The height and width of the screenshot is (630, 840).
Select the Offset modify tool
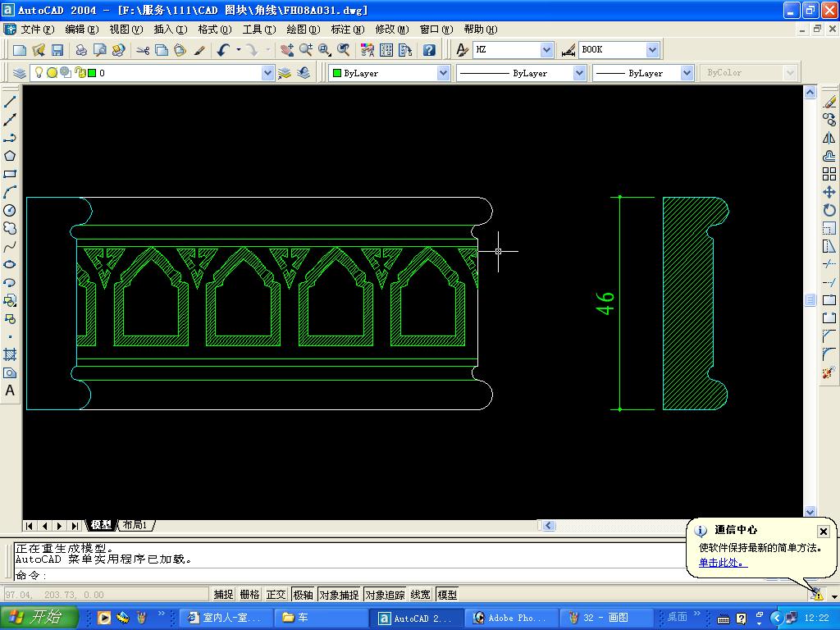[829, 156]
